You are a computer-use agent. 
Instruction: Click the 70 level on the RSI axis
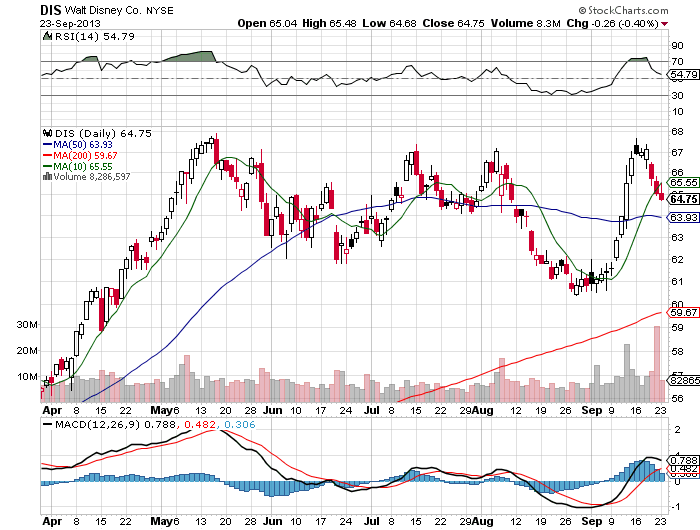(x=677, y=62)
